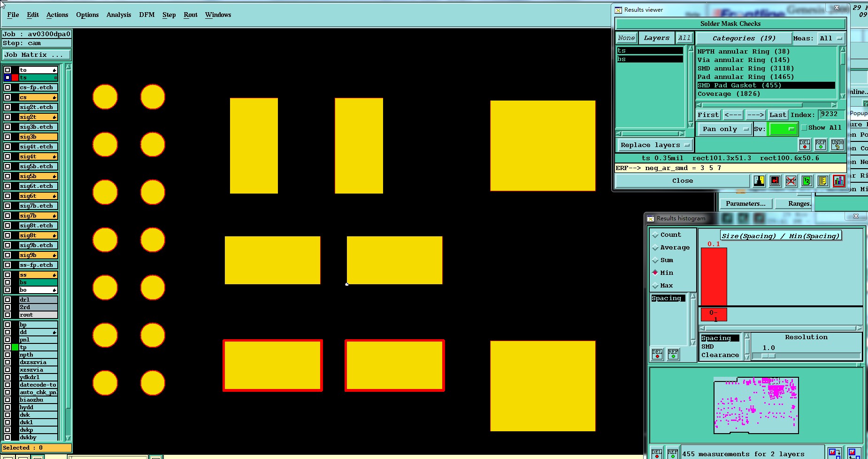Open the Replace layers dropdown
Viewport: 868px width, 459px height.
coord(654,145)
